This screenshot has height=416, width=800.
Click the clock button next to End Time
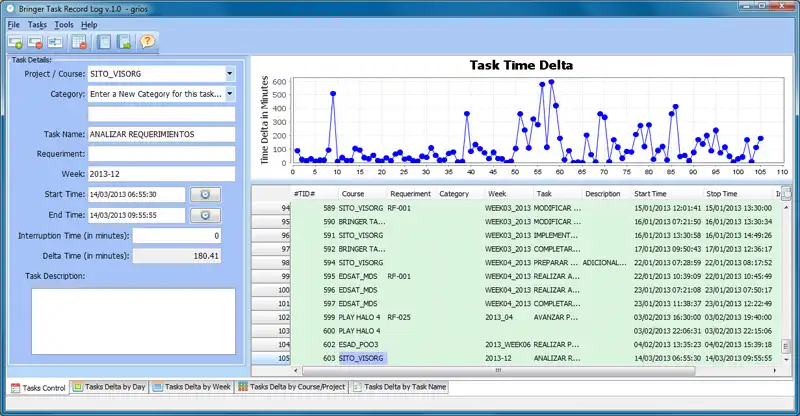[205, 215]
